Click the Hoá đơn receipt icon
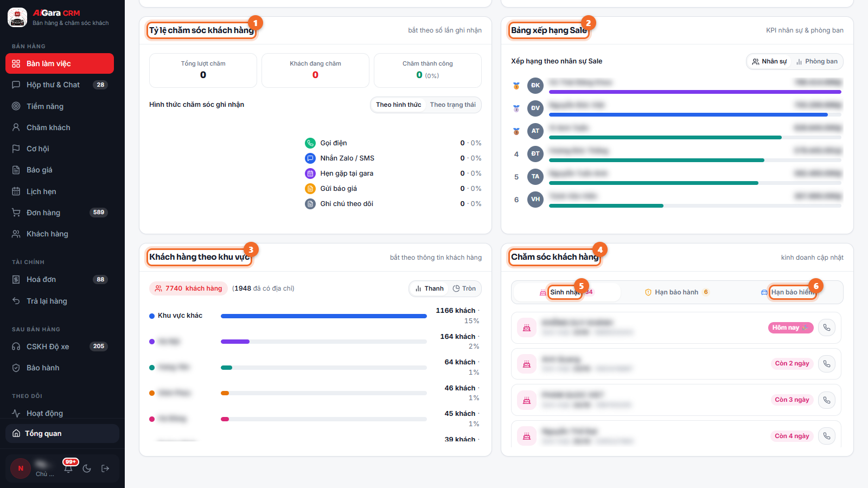Image resolution: width=868 pixels, height=488 pixels. click(16, 279)
